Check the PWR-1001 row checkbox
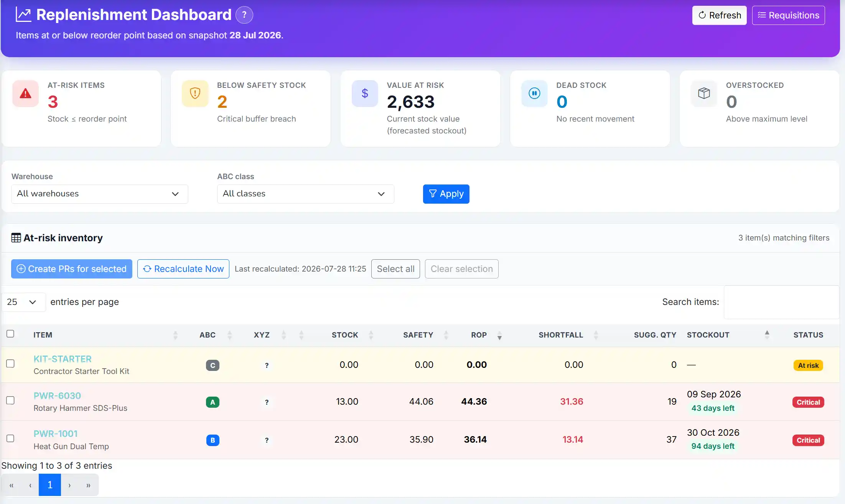This screenshot has height=504, width=845. pyautogui.click(x=10, y=438)
